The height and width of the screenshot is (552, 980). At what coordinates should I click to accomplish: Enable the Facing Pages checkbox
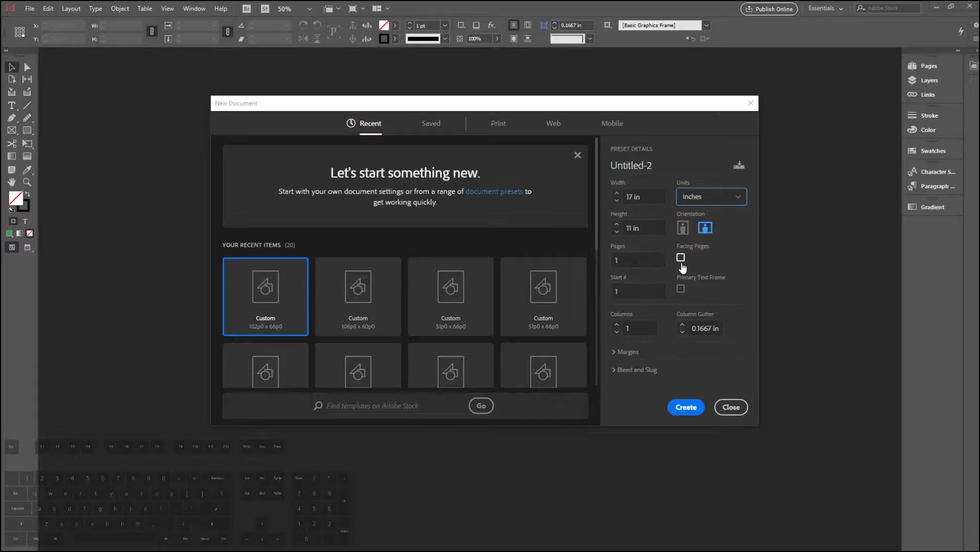(x=680, y=258)
